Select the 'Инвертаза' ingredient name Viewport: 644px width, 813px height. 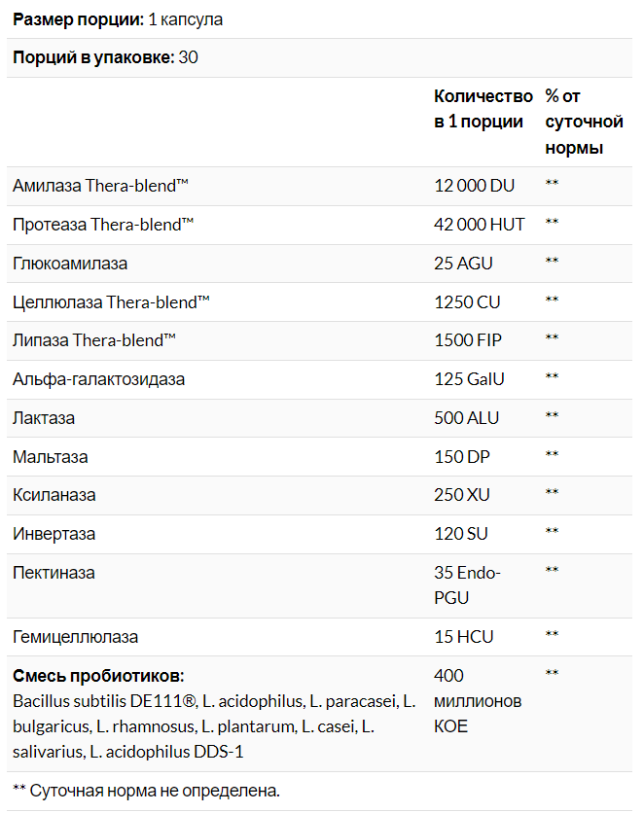point(54,534)
